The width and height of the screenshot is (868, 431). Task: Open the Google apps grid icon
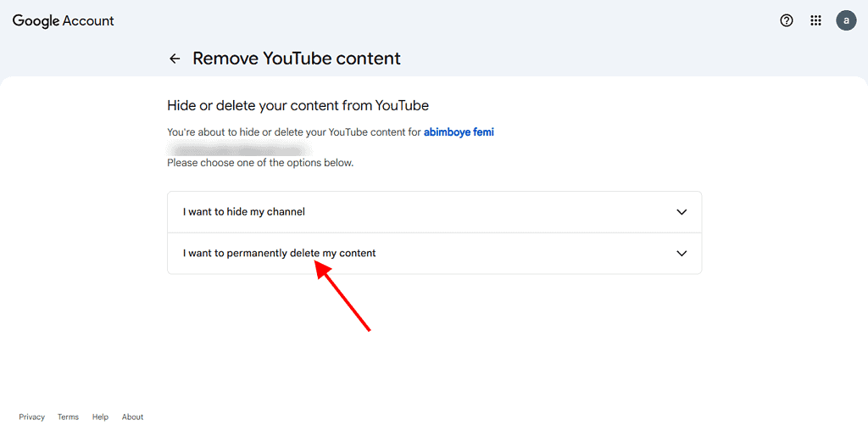coord(815,21)
